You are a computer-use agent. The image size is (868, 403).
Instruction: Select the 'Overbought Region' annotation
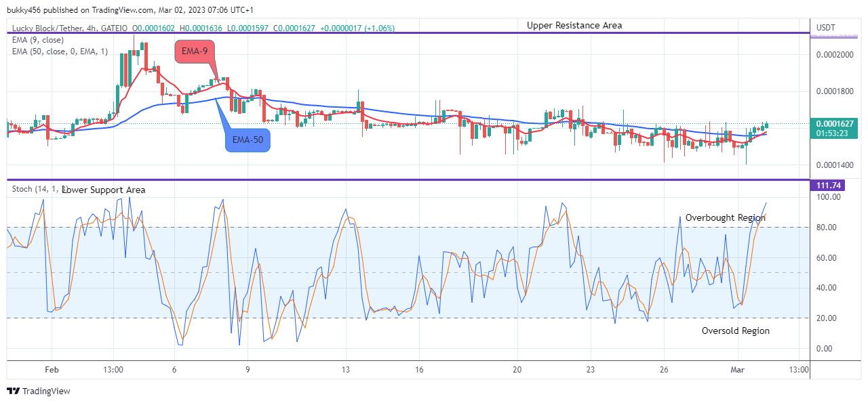coord(725,218)
